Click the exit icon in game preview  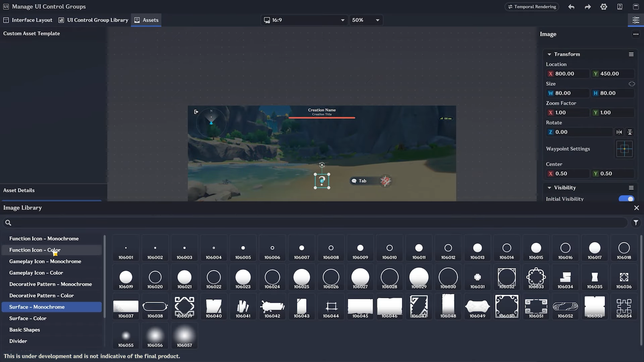pyautogui.click(x=196, y=112)
